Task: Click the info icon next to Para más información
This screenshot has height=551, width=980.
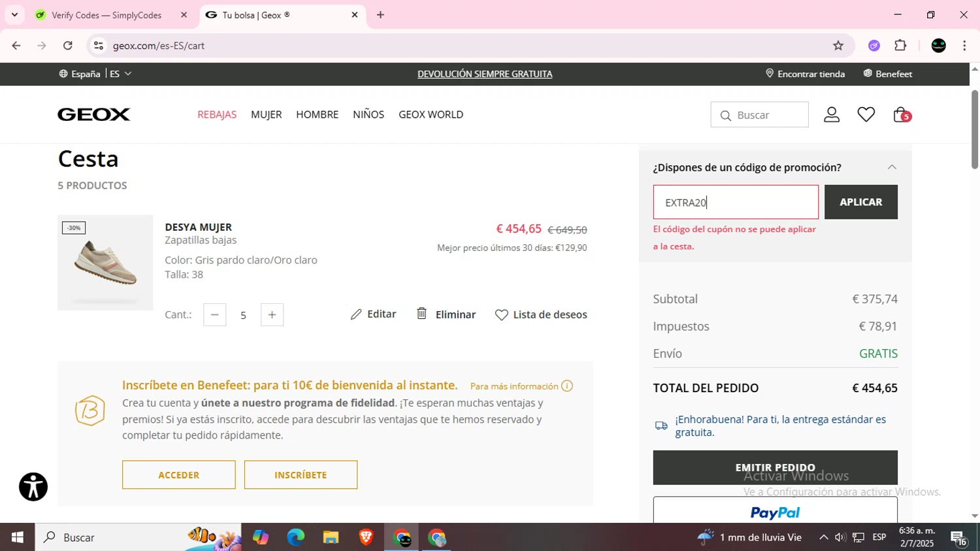Action: pos(567,386)
